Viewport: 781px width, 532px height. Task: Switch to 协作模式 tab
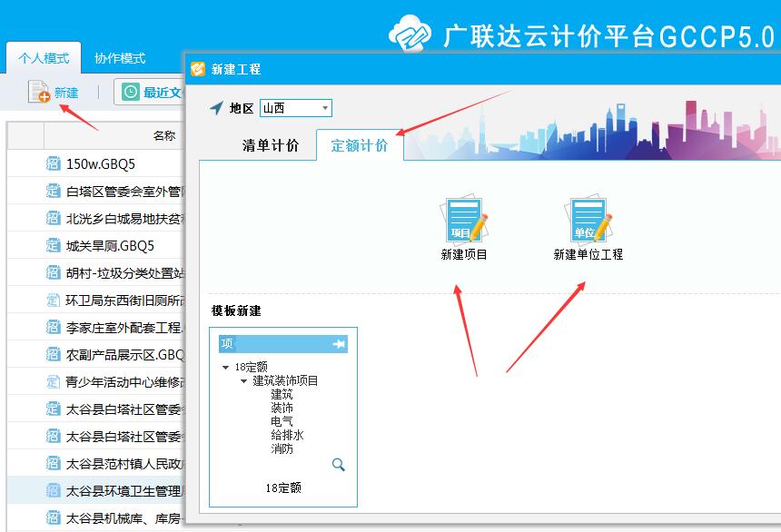click(x=120, y=58)
